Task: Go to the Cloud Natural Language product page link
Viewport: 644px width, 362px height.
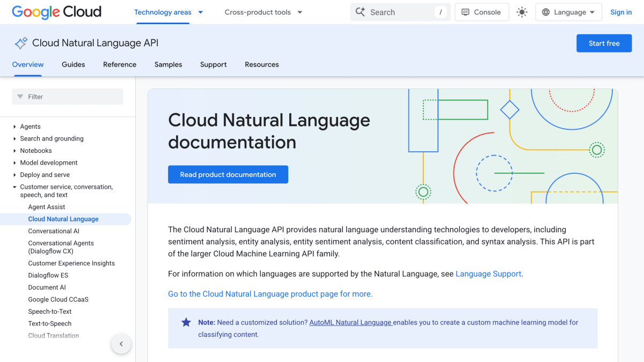Action: (x=270, y=294)
